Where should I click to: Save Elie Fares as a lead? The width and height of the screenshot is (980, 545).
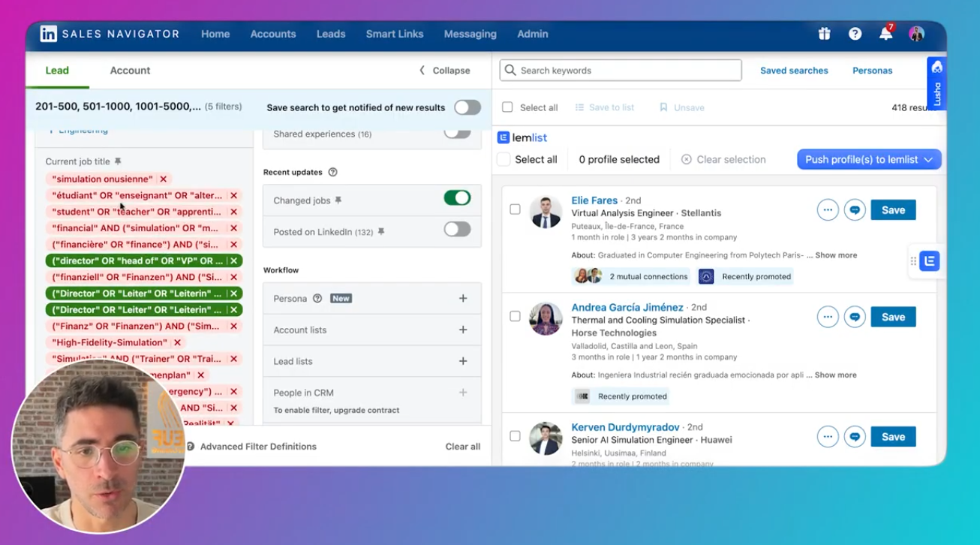893,210
